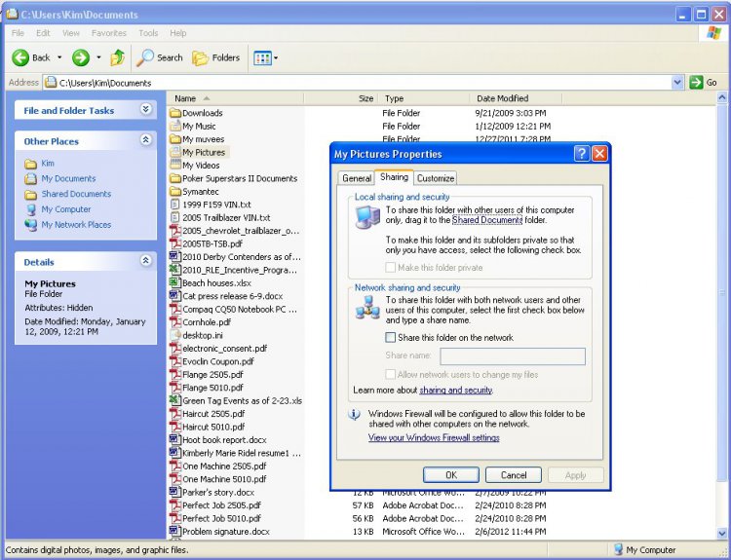Click the Windows flag logo in menu bar
This screenshot has height=560, width=731.
tap(713, 33)
